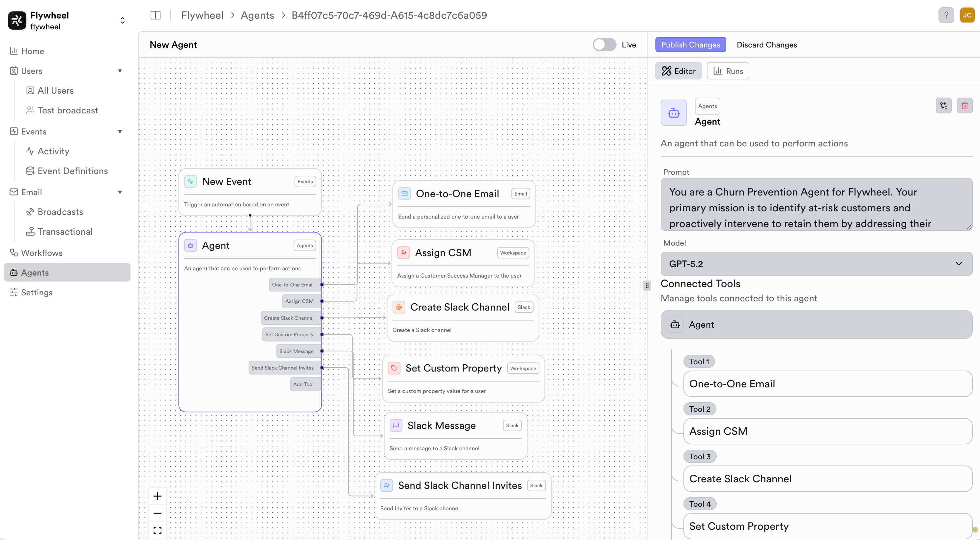Zoom in on the canvas with the plus icon
Viewport: 980px width, 540px height.
coord(157,496)
